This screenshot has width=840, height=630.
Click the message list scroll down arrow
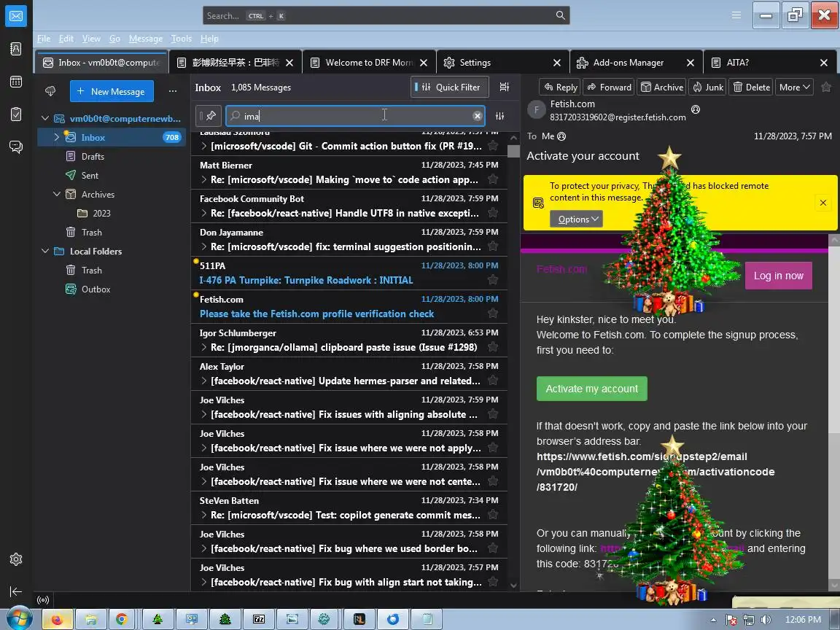[x=513, y=586]
